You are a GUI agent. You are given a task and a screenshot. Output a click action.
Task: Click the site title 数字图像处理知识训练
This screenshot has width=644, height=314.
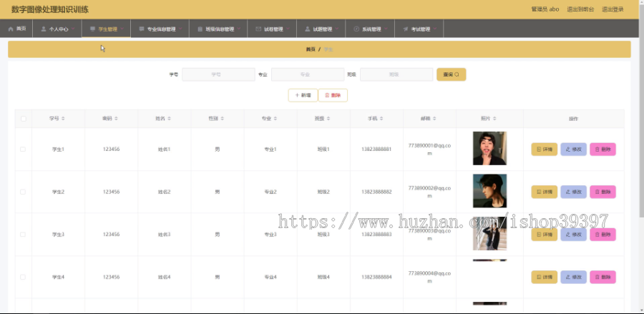[49, 9]
